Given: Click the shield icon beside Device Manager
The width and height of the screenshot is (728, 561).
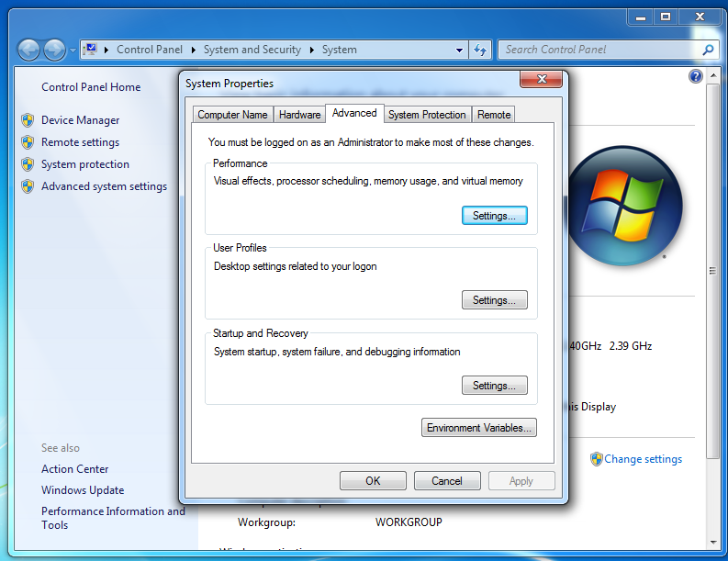Looking at the screenshot, I should tap(28, 120).
